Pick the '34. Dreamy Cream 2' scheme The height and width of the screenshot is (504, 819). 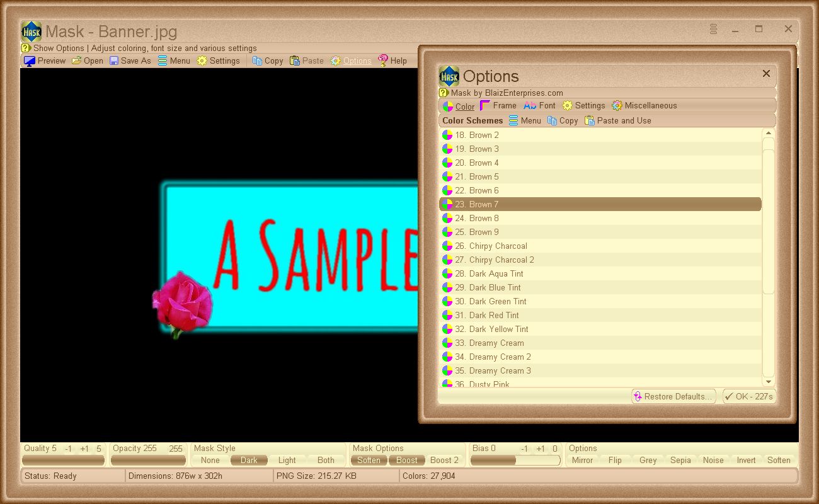[x=600, y=357]
